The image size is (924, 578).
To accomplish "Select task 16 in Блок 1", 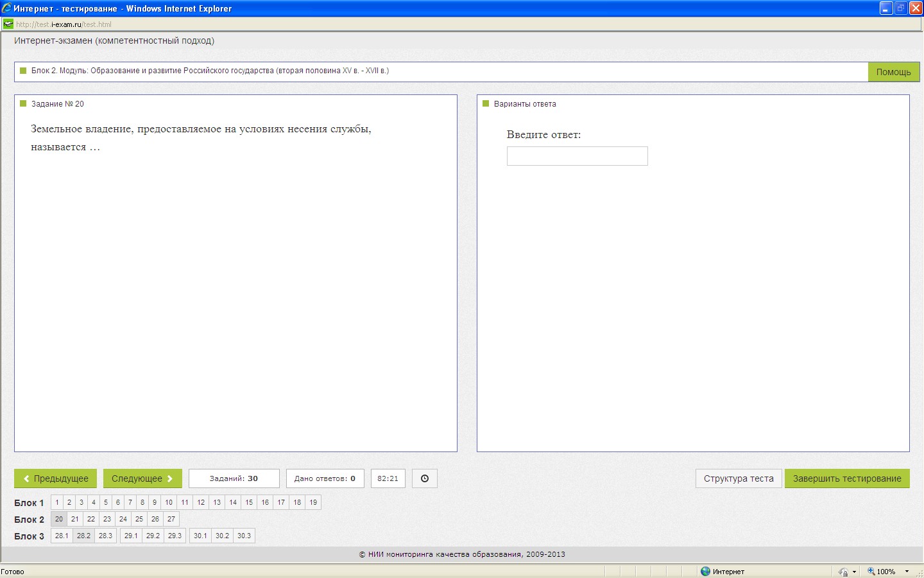I will click(x=265, y=502).
